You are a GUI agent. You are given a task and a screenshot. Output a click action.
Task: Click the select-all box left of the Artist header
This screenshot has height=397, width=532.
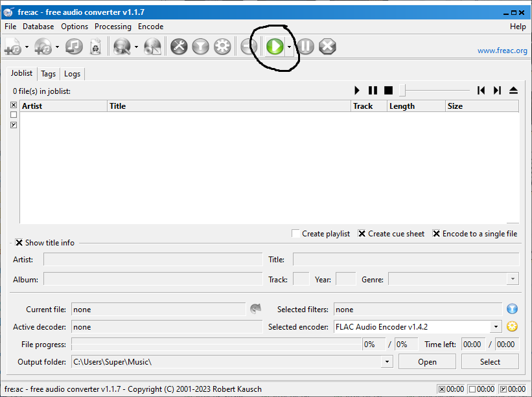pos(14,105)
